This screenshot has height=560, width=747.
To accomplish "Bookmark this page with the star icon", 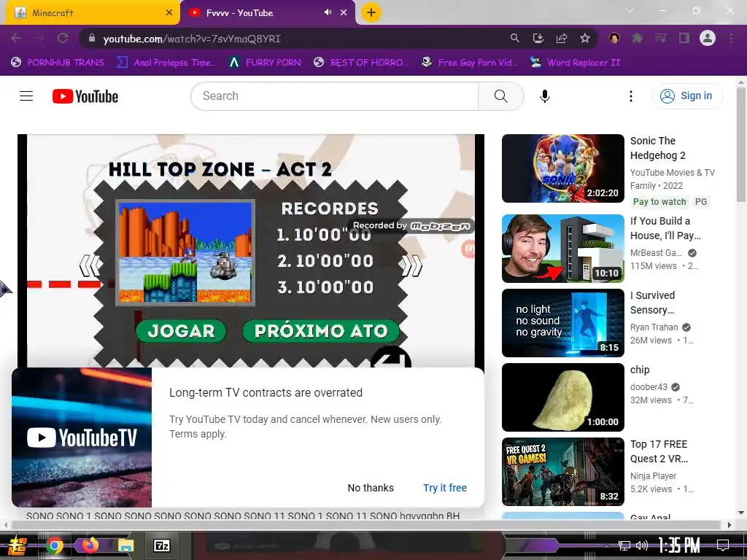I will coord(585,38).
